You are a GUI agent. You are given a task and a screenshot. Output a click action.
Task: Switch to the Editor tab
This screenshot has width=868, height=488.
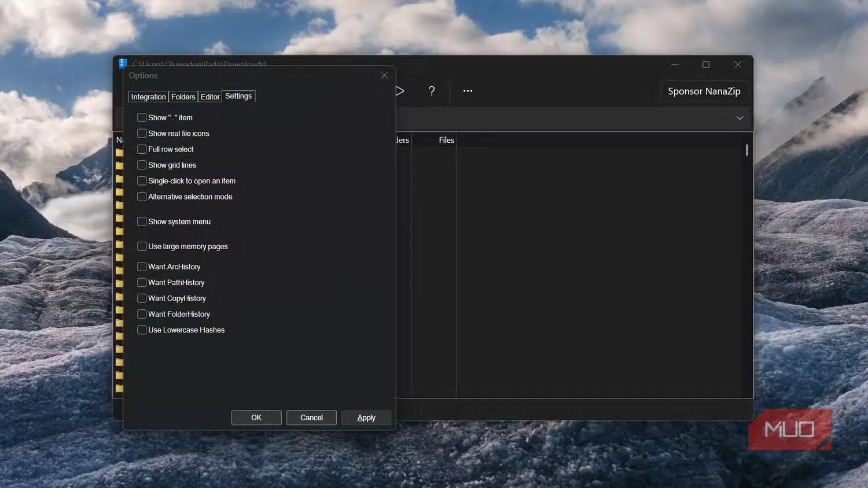[x=210, y=97]
